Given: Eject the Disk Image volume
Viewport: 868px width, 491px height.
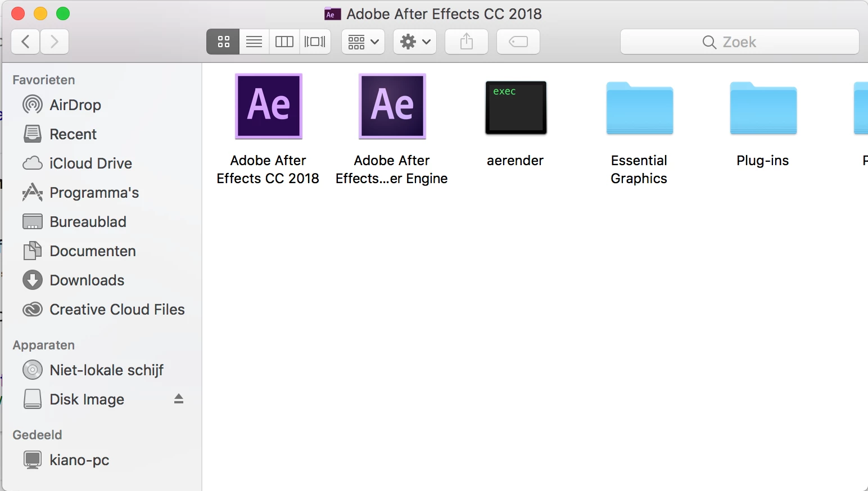Looking at the screenshot, I should pyautogui.click(x=179, y=399).
